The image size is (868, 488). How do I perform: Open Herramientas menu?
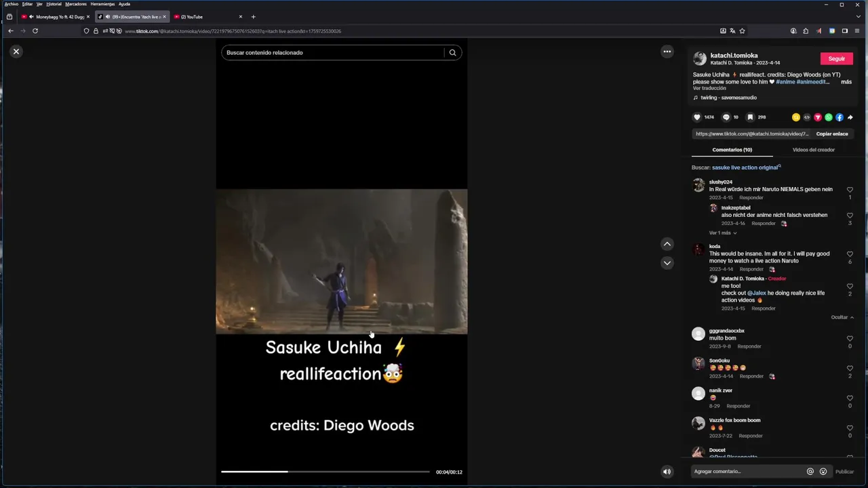102,4
